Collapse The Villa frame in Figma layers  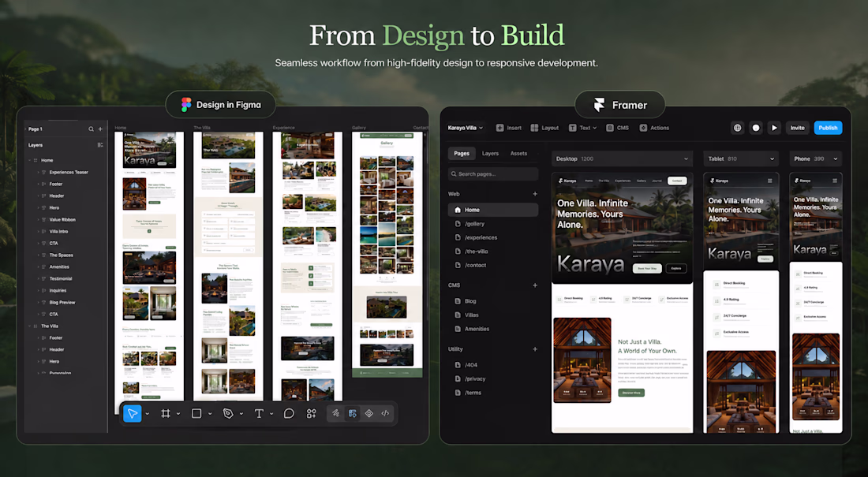[x=29, y=326]
